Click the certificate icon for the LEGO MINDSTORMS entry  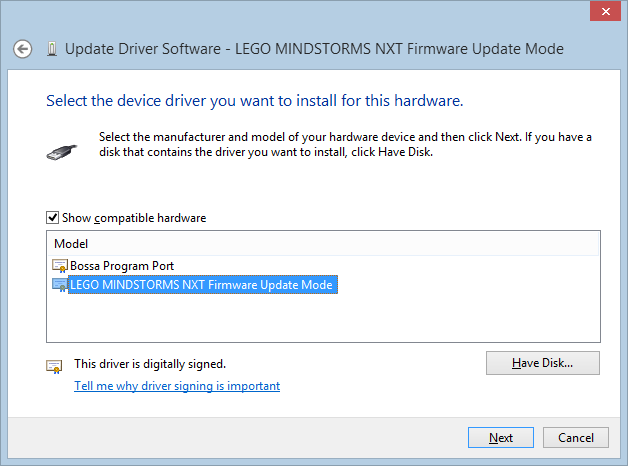click(60, 285)
